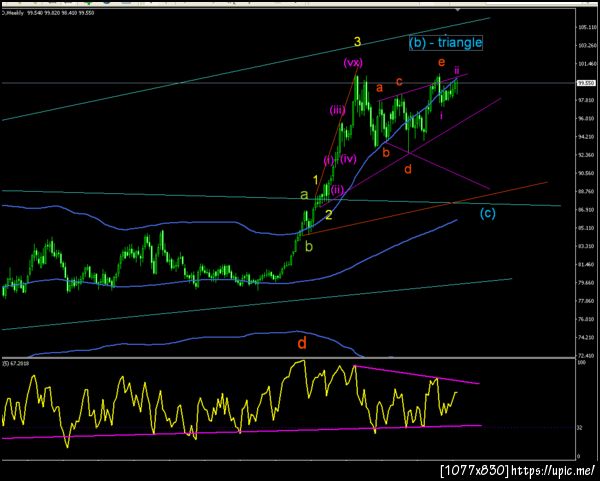Click the yellow '1' wave label

point(316,180)
